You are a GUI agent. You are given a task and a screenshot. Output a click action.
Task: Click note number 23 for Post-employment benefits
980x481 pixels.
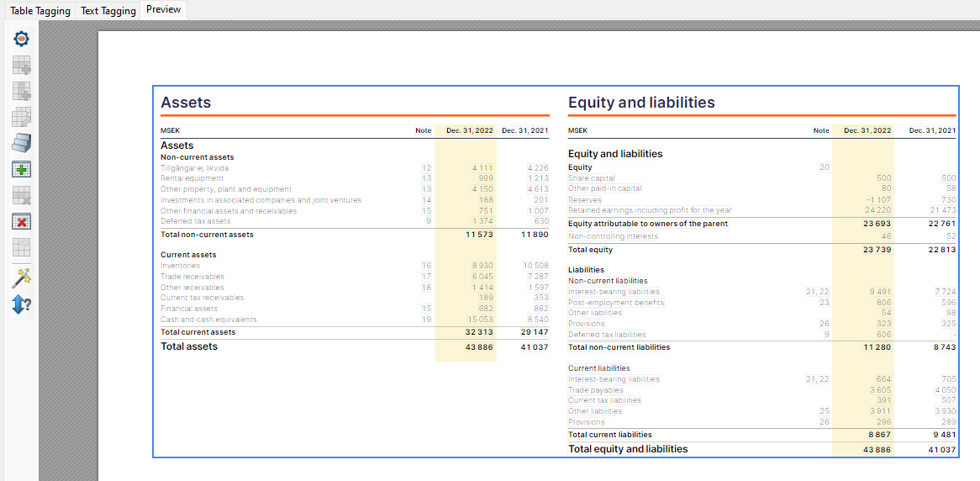point(825,303)
